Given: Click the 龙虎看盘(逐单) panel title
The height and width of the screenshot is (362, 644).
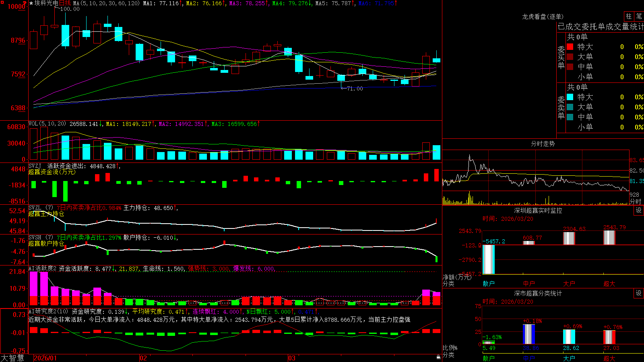Looking at the screenshot, I should pos(543,16).
